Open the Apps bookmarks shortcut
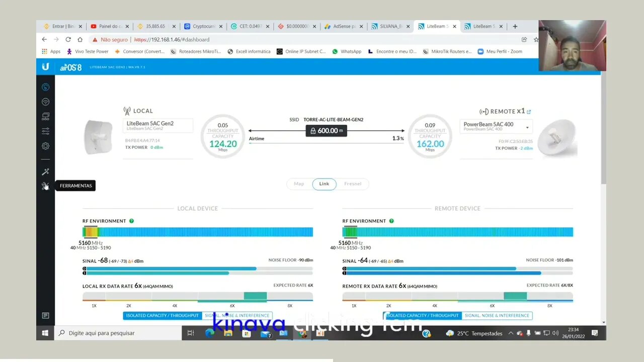Screen dimensions: 644x362 coord(51,51)
